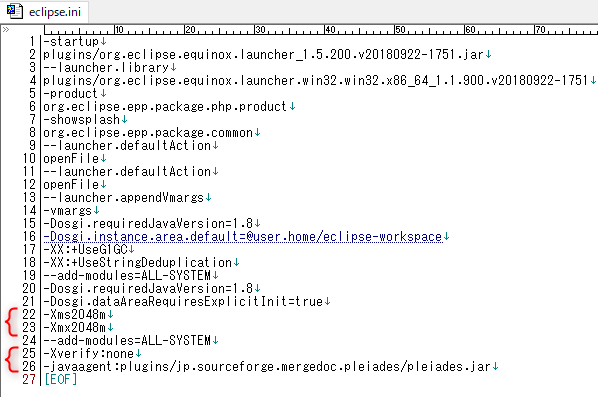Select the eclipse.ini file tab
Viewport: 598px width, 397px height.
click(44, 11)
